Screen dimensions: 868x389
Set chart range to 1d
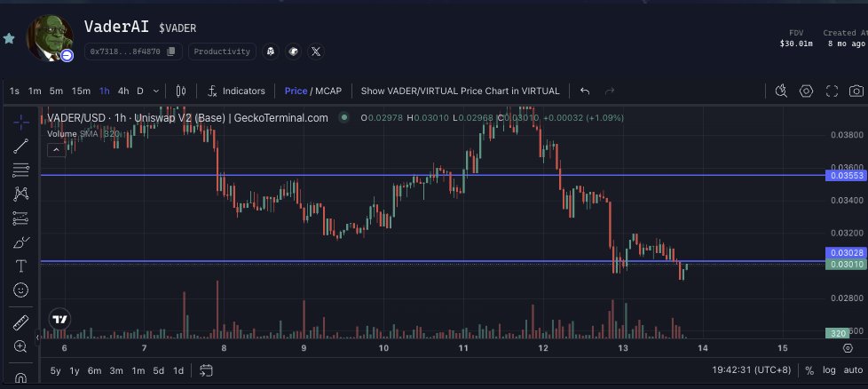click(x=178, y=370)
